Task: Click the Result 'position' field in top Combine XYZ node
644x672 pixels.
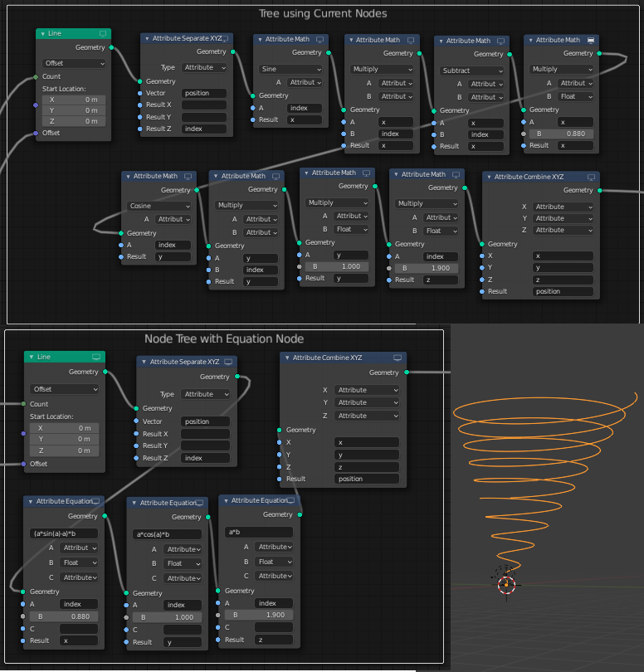Action: [x=563, y=292]
